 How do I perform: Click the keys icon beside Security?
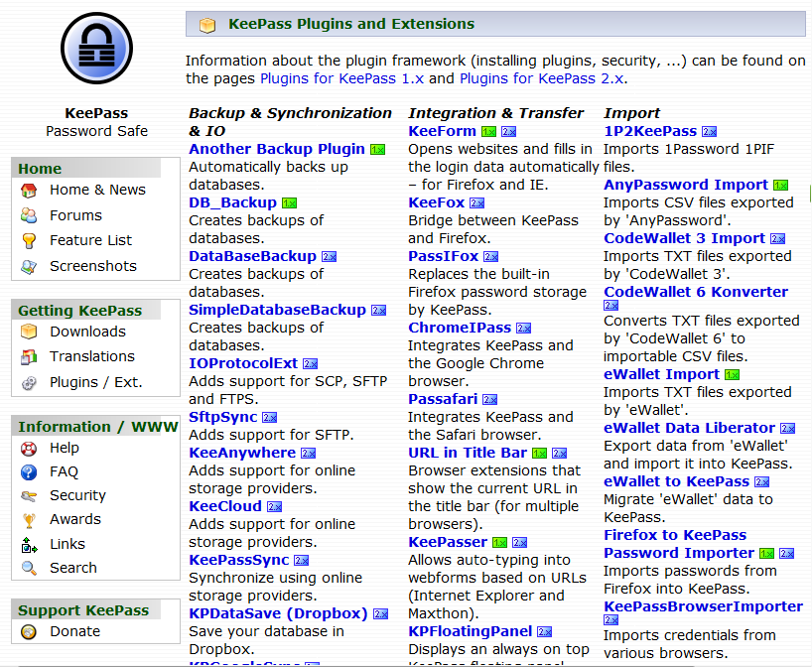(x=29, y=496)
